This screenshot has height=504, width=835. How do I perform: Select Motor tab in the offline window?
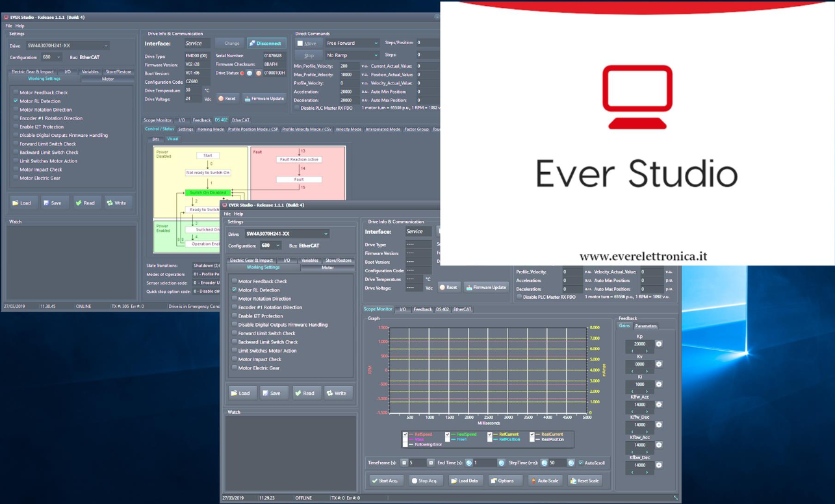(328, 268)
